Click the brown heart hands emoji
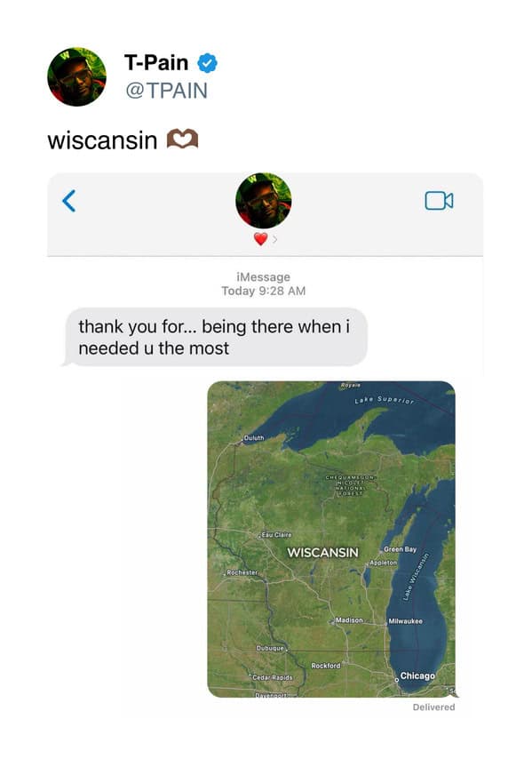The width and height of the screenshot is (532, 767). click(182, 139)
